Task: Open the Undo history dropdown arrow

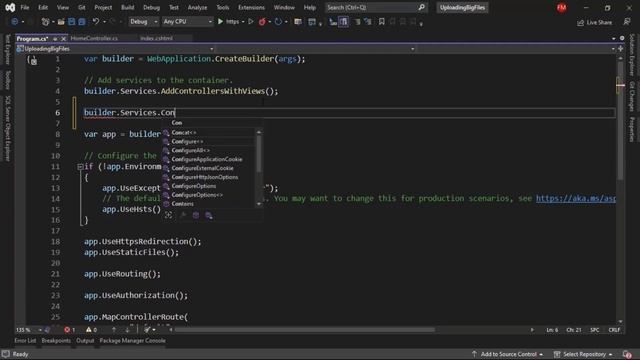Action: point(104,22)
